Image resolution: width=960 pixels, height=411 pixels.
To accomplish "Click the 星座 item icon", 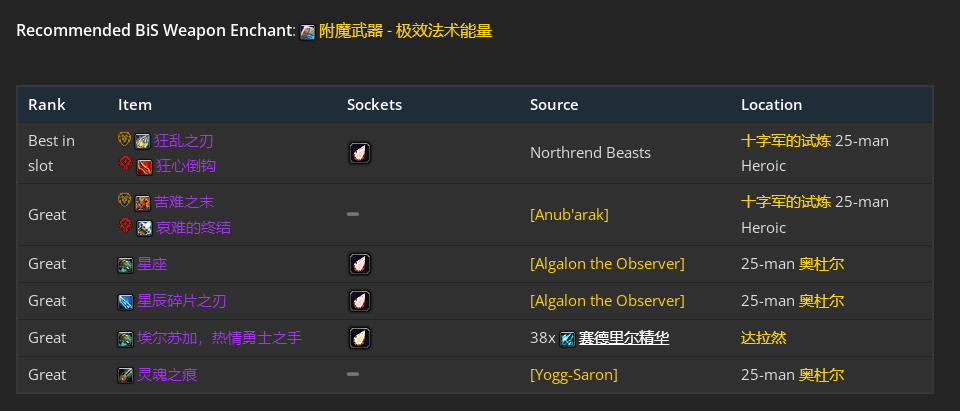I will [x=125, y=264].
